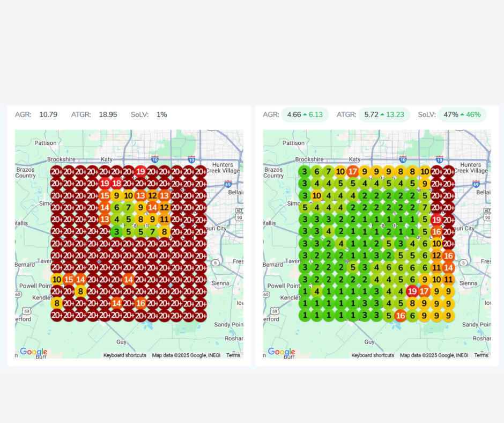The height and width of the screenshot is (423, 504).
Task: Select green 3 marker on left map
Action: pos(116,232)
